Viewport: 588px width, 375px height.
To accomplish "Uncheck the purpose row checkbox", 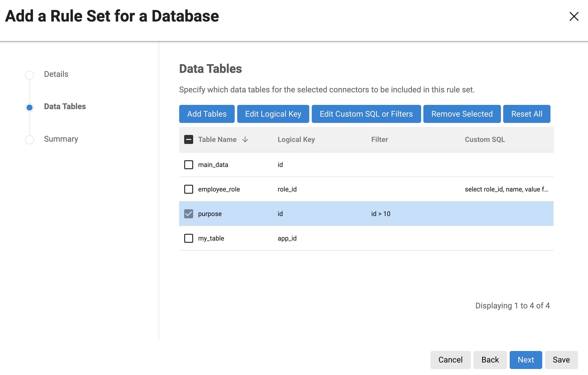I will [x=188, y=214].
